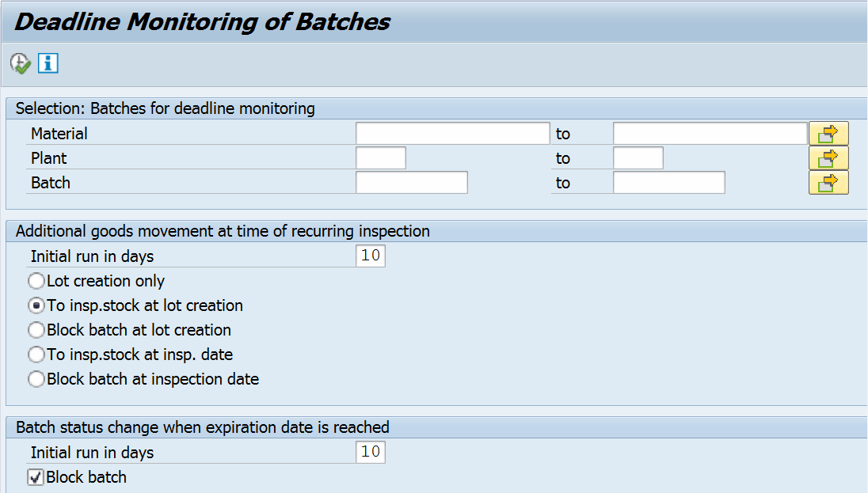Click the Plant to input field
868x493 pixels.
pyautogui.click(x=638, y=157)
